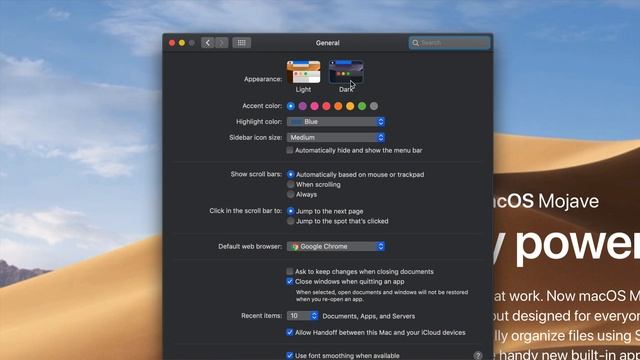Image resolution: width=640 pixels, height=360 pixels.
Task: Uncheck Use font smoothing when available
Action: click(x=290, y=356)
